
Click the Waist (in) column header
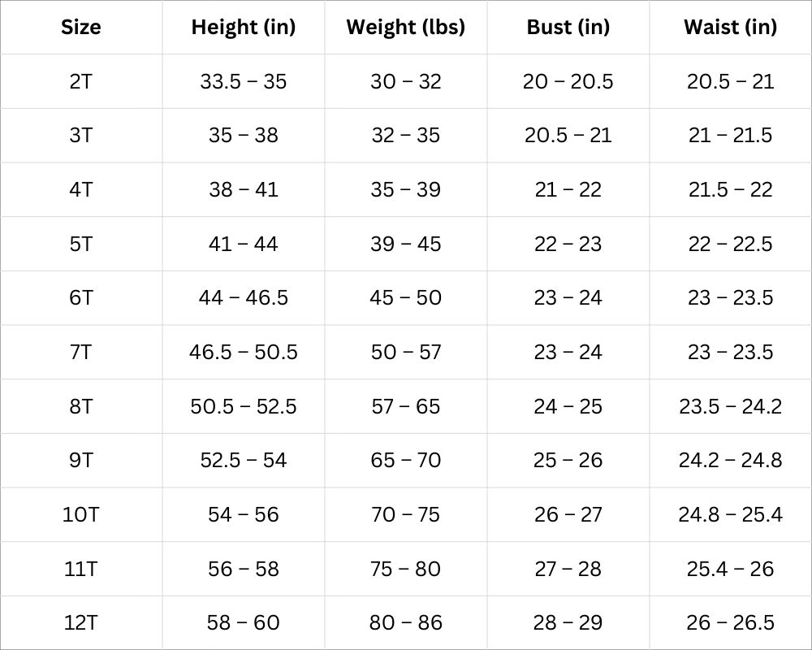pyautogui.click(x=730, y=27)
